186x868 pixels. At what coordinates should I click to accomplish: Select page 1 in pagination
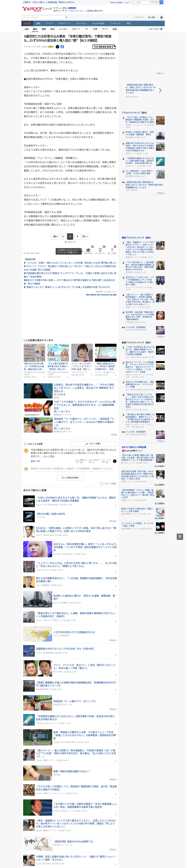(x=63, y=236)
